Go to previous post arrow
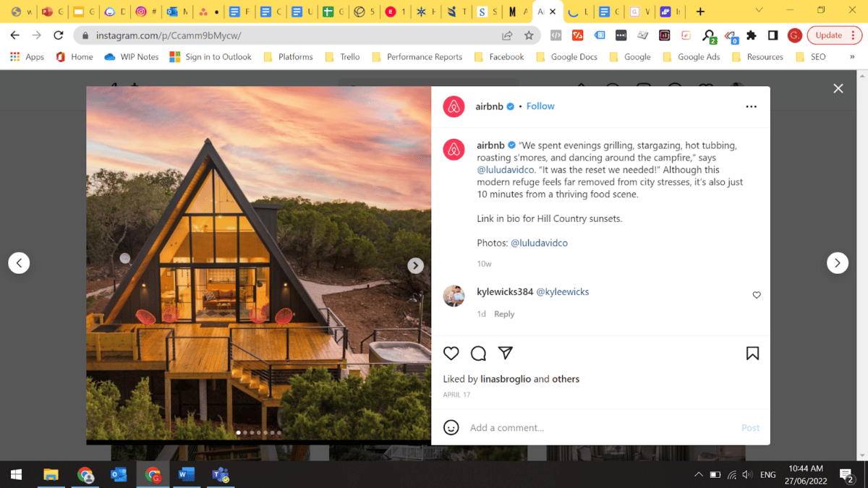The width and height of the screenshot is (868, 488). pyautogui.click(x=19, y=263)
